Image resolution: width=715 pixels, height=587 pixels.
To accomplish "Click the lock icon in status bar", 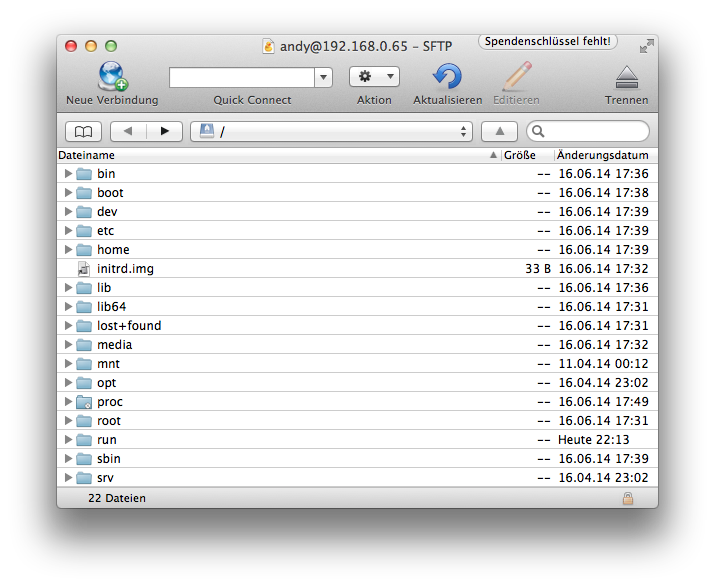I will tap(628, 498).
